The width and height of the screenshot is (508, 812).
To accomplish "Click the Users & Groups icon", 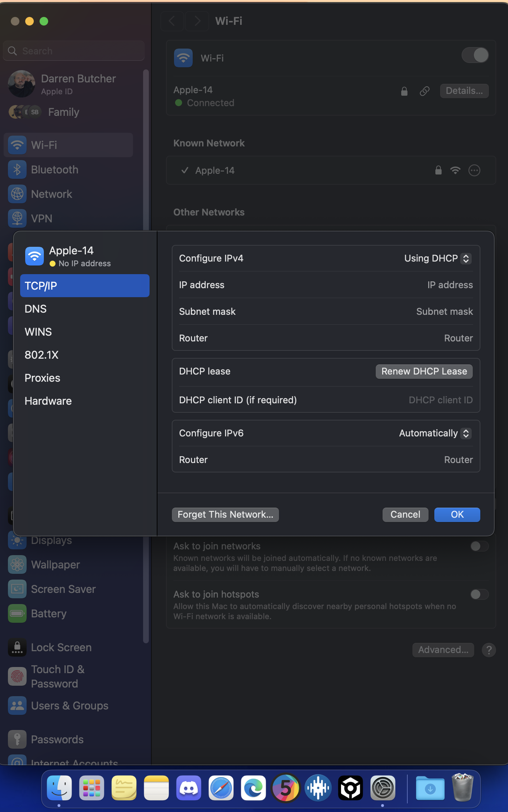I will [x=17, y=706].
